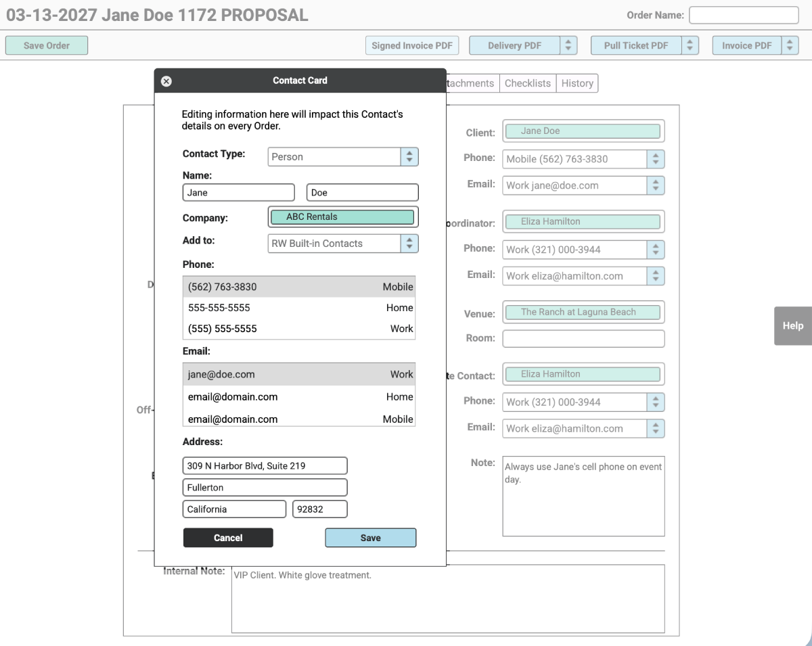812x646 pixels.
Task: Open the Help side tab
Action: [x=793, y=326]
